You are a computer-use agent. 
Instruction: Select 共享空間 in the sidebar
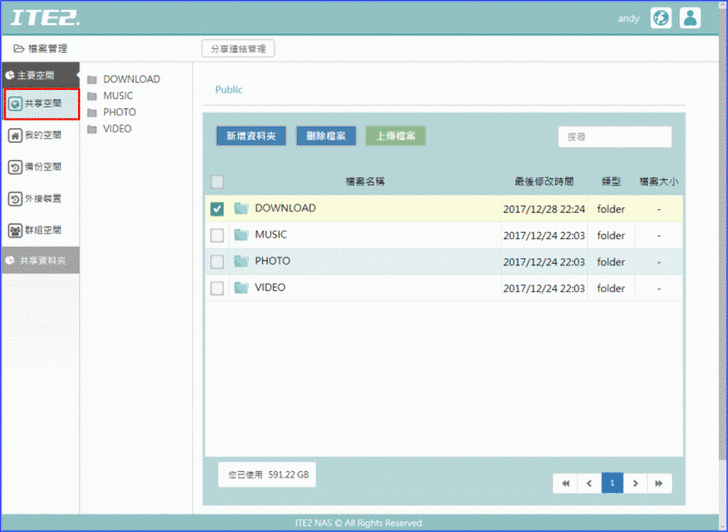(x=40, y=104)
